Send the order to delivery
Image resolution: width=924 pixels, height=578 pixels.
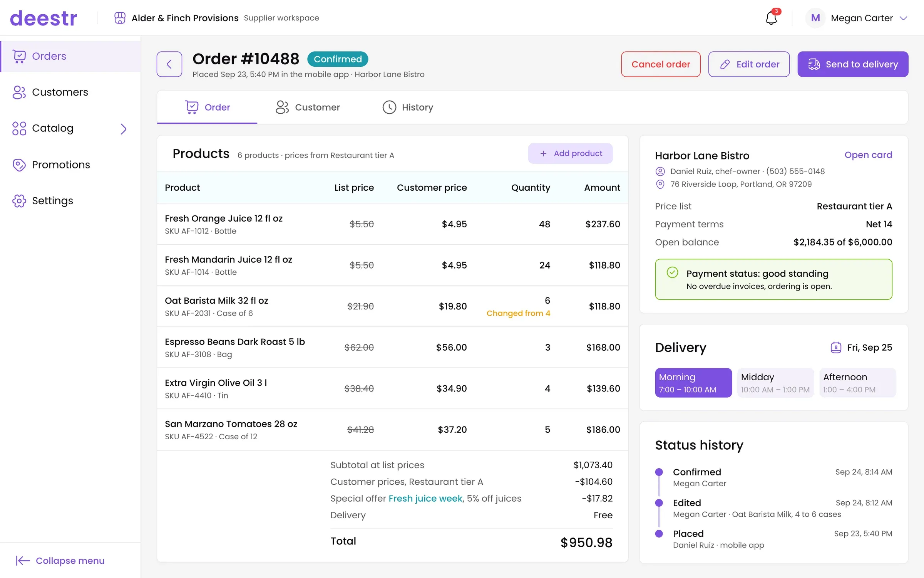[x=853, y=64]
